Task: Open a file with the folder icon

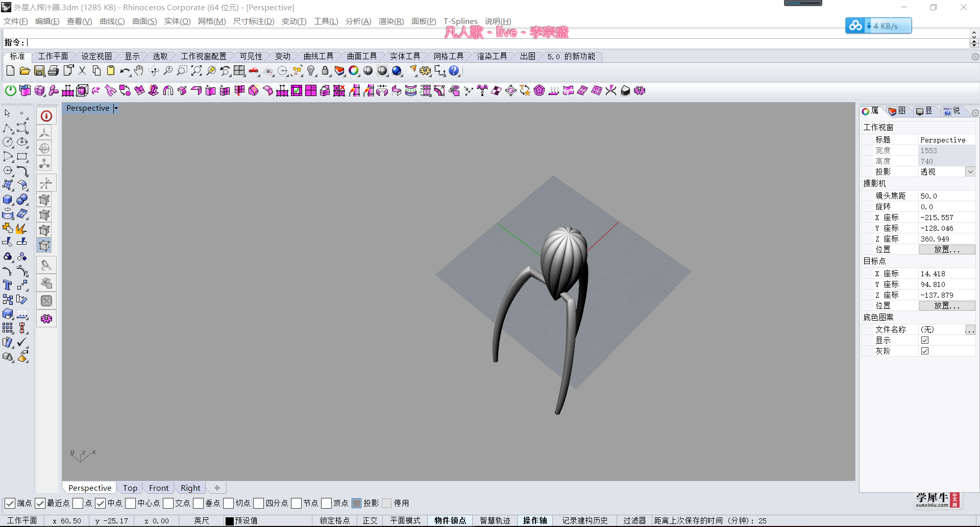Action: 24,71
